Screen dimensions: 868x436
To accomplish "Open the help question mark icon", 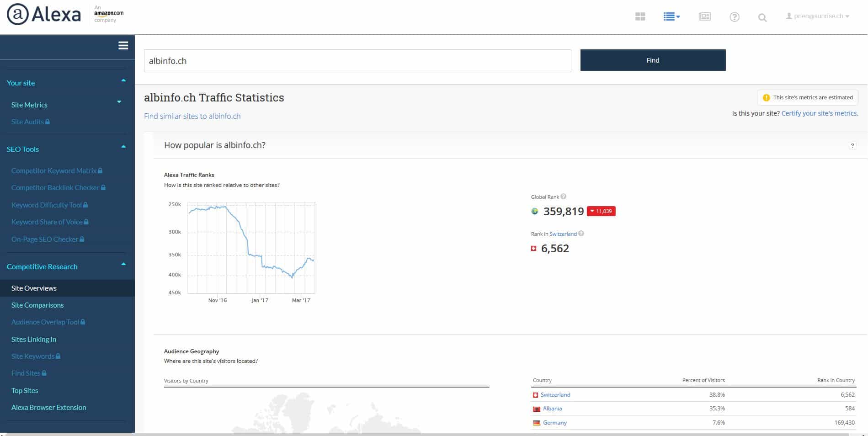I will click(734, 17).
